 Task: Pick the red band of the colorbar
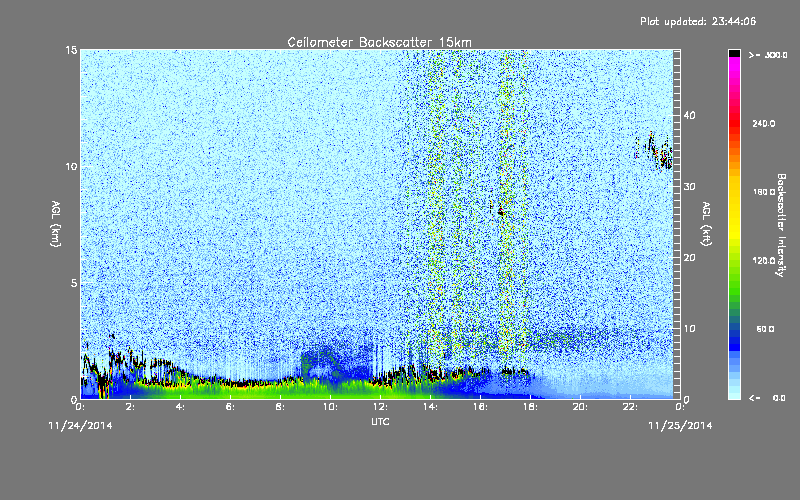(734, 121)
